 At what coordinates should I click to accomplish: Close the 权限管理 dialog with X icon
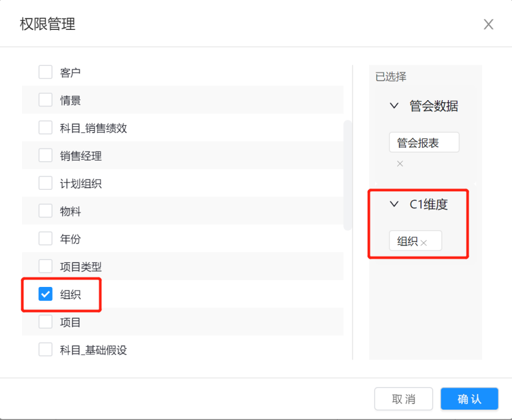coord(488,24)
